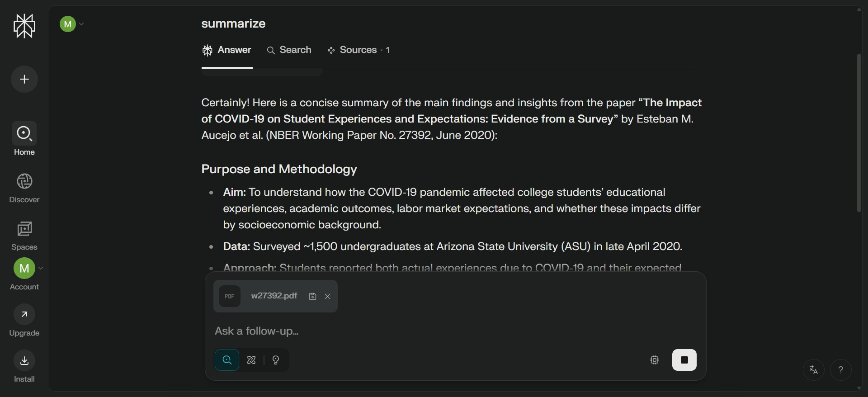Screen dimensions: 868x397
Task: Click the chip model selector icon
Action: [x=655, y=360]
